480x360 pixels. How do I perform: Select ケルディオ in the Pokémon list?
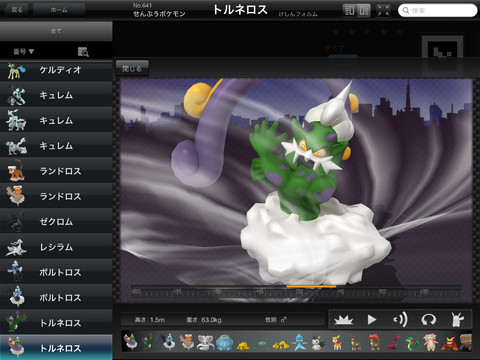click(56, 70)
